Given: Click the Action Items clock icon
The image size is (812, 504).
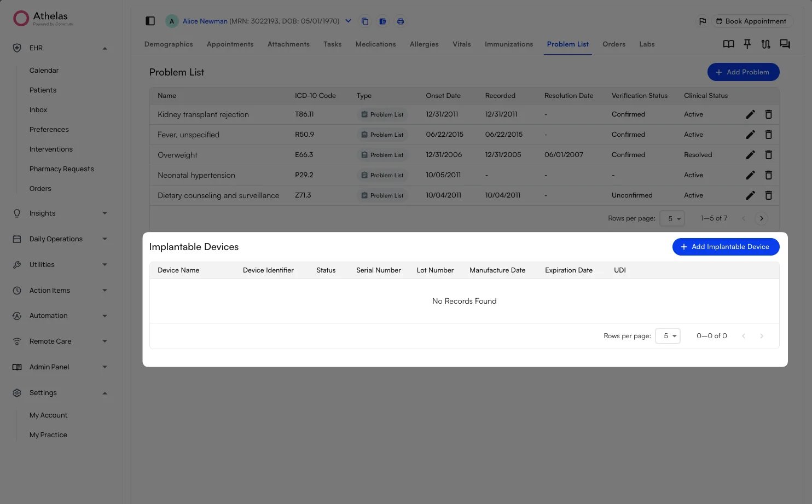Looking at the screenshot, I should (x=17, y=291).
